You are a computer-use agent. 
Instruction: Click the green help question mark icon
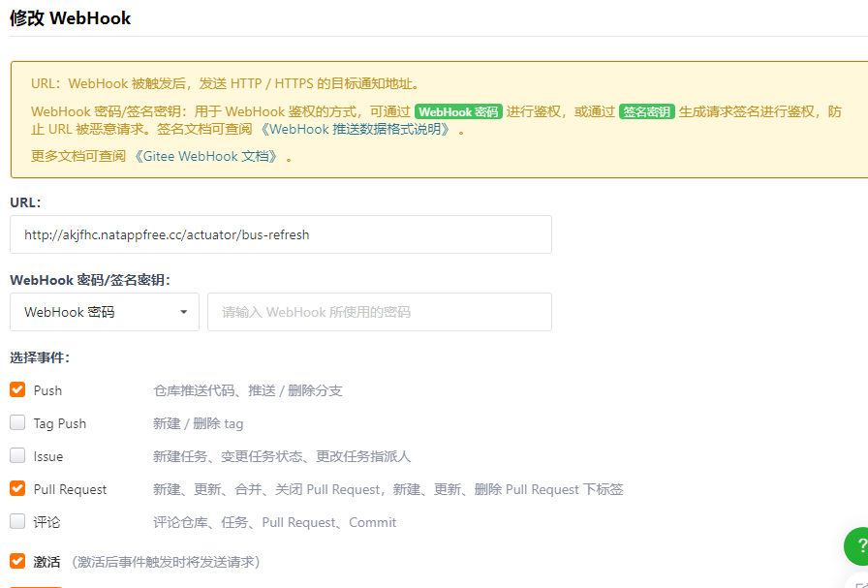click(858, 546)
